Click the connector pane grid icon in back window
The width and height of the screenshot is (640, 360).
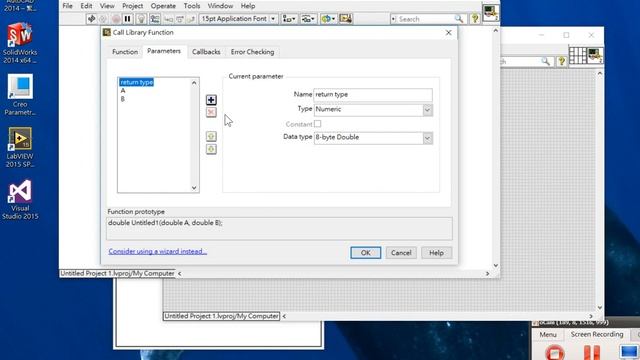point(578,56)
